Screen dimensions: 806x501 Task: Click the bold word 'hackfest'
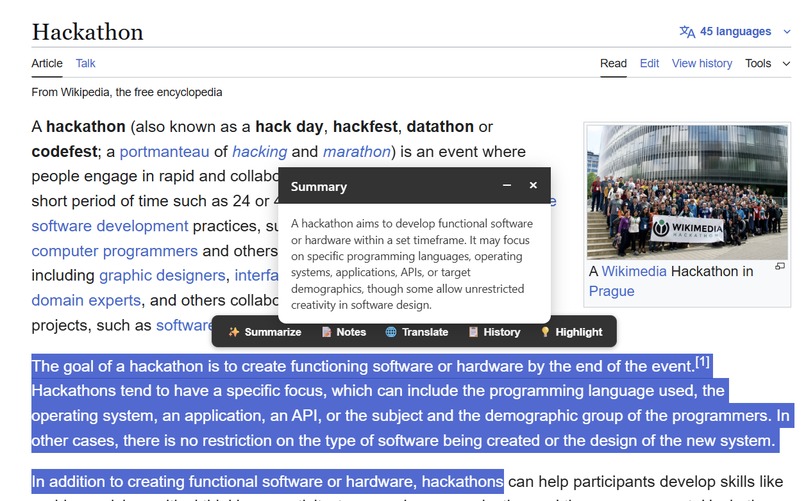(365, 126)
